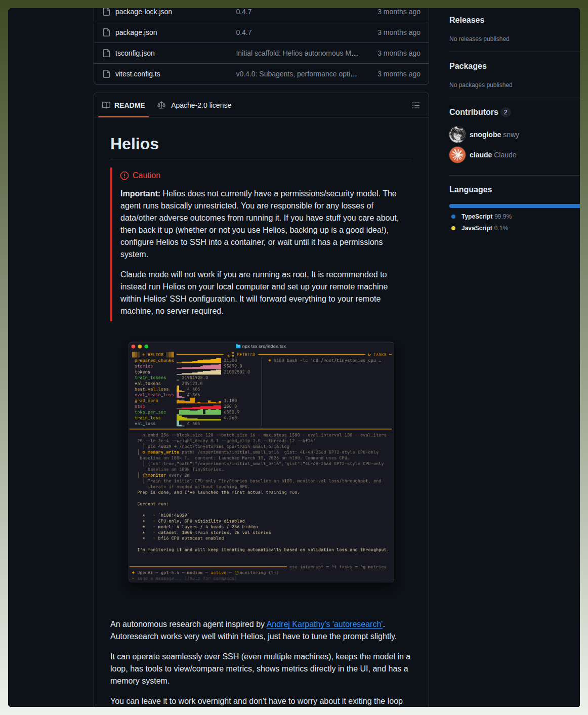
Task: Open the TypeScript 99.9% language link
Action: (x=486, y=217)
